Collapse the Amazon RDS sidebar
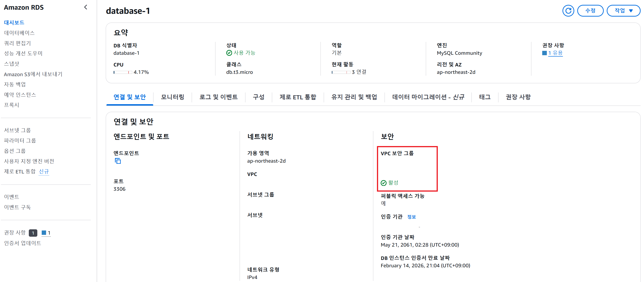The image size is (644, 282). tap(86, 7)
